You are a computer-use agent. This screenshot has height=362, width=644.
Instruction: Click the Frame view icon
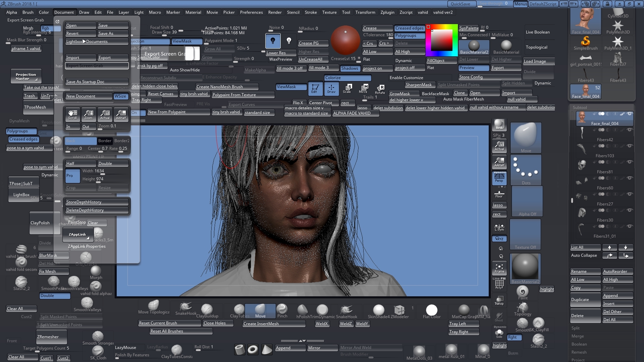click(x=499, y=268)
